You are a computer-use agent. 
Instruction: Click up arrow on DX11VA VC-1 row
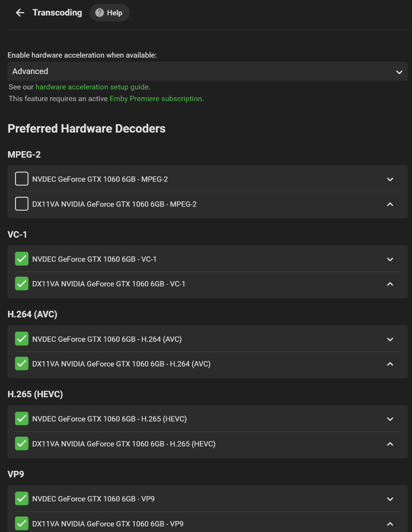tap(390, 284)
